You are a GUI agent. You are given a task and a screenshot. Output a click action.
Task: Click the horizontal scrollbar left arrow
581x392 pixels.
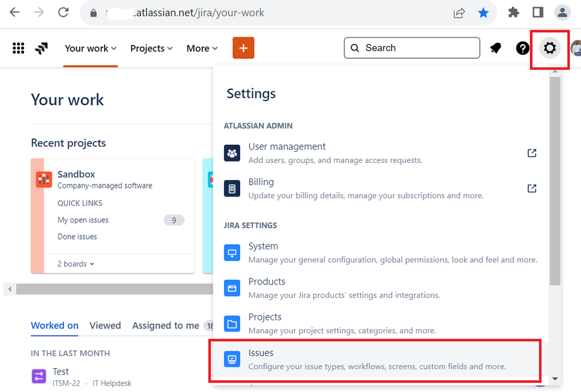(10, 289)
